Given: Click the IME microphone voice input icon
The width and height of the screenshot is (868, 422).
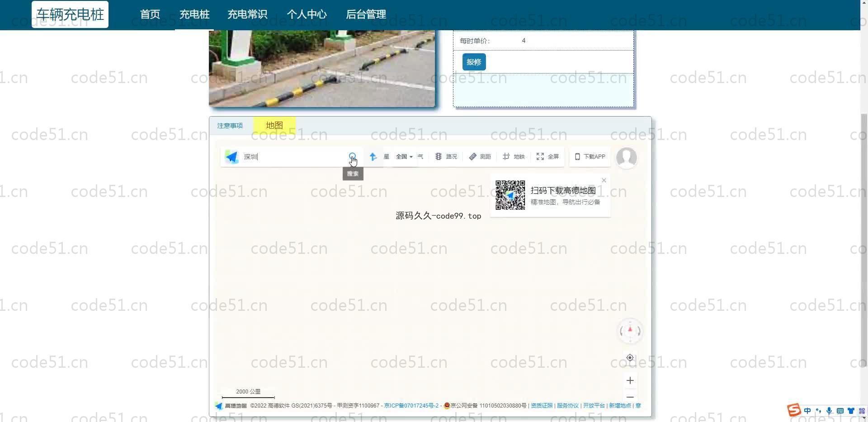Looking at the screenshot, I should [829, 411].
